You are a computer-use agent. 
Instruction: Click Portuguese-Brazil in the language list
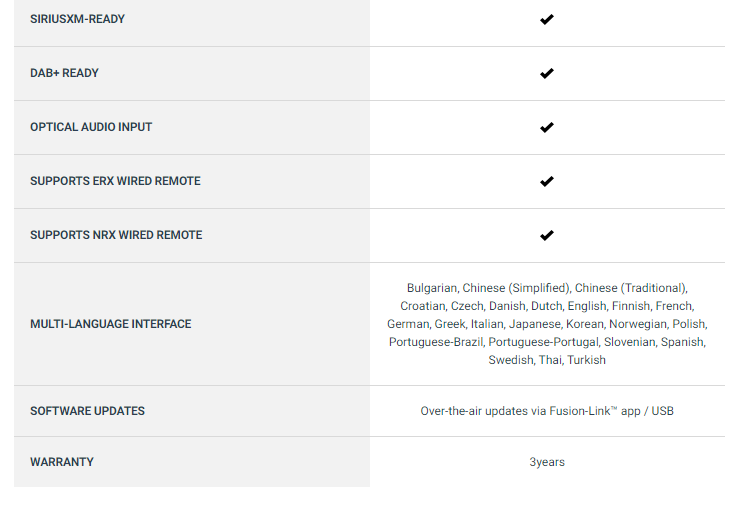point(435,342)
